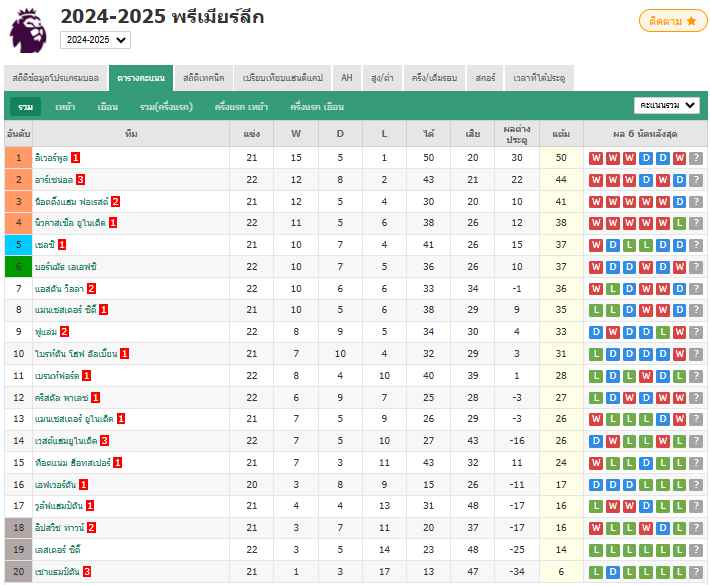Select the รวม(ครึ่งแรก) sub-tab
The height and width of the screenshot is (585, 710).
tap(166, 107)
